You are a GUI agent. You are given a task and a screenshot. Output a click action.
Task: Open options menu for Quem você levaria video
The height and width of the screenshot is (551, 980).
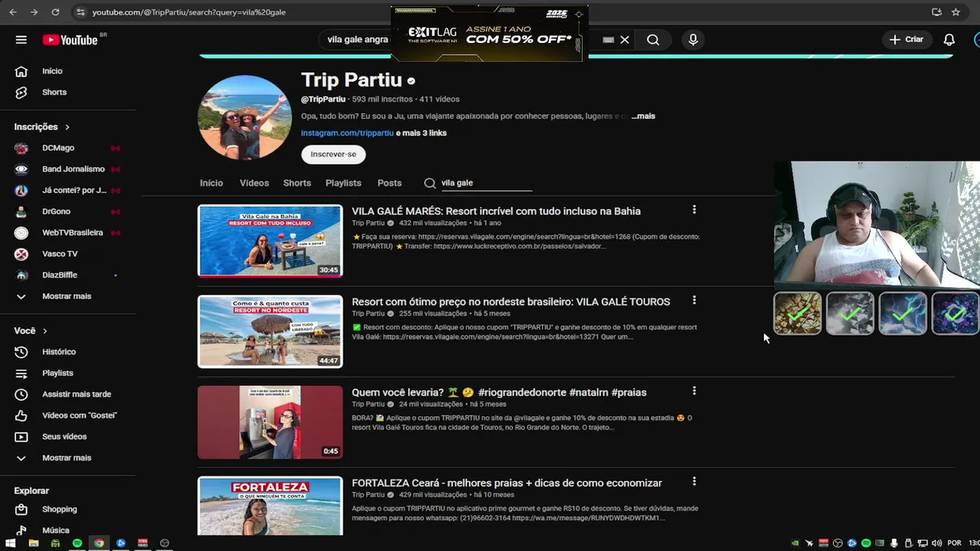click(x=694, y=391)
